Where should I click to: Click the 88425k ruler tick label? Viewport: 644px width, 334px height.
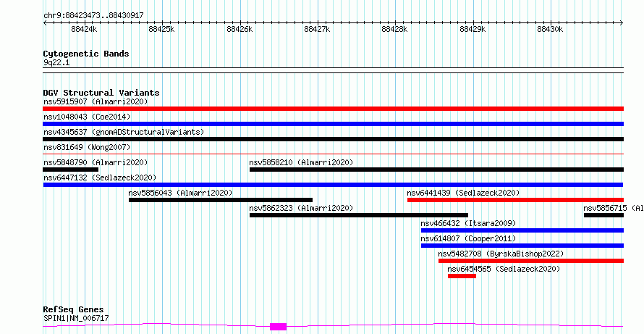[162, 29]
